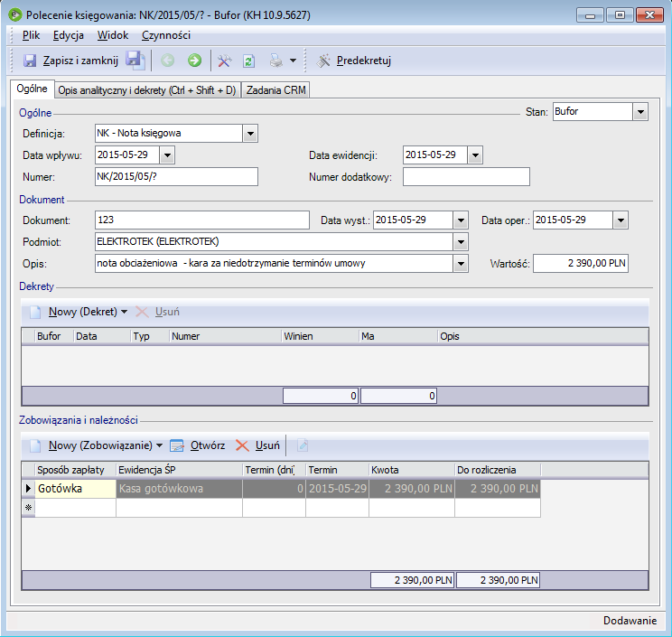The width and height of the screenshot is (672, 637).
Task: Open the Data oper. date picker
Action: tap(621, 220)
